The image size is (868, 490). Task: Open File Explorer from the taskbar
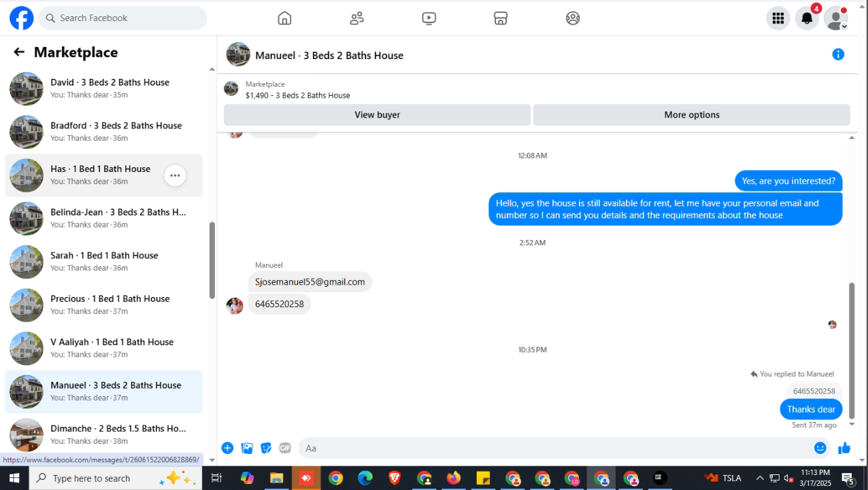(276, 478)
